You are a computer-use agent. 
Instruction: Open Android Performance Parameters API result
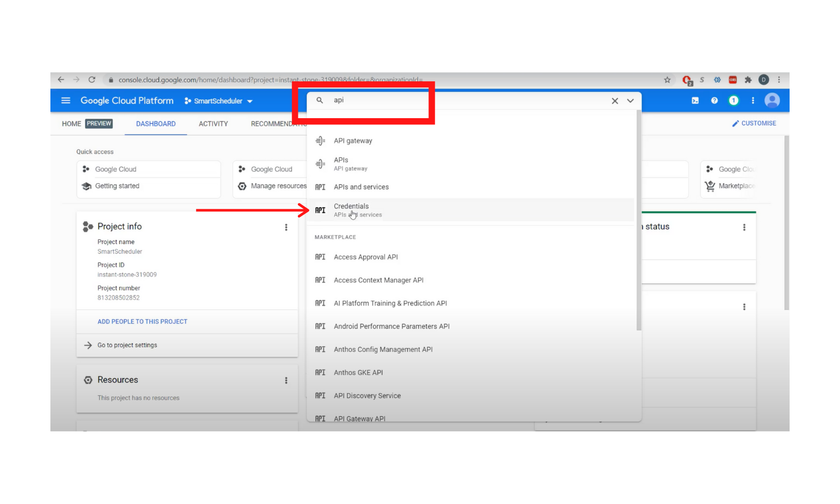[x=470, y=326]
